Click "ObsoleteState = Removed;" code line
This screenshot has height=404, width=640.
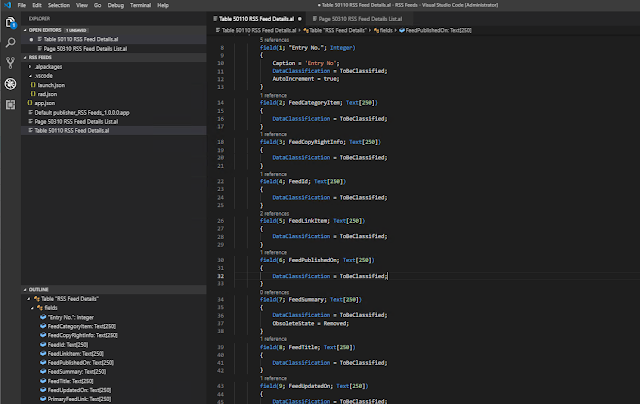311,324
